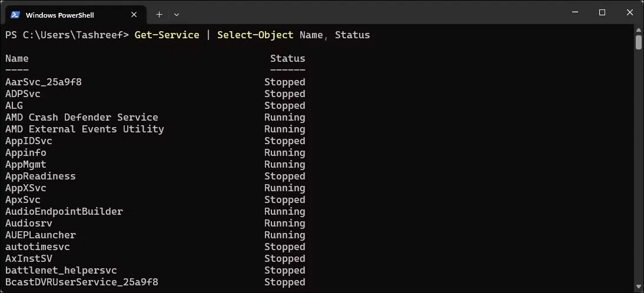The height and width of the screenshot is (293, 644).
Task: Click the AudioEndpointBuilder service name
Action: [64, 212]
